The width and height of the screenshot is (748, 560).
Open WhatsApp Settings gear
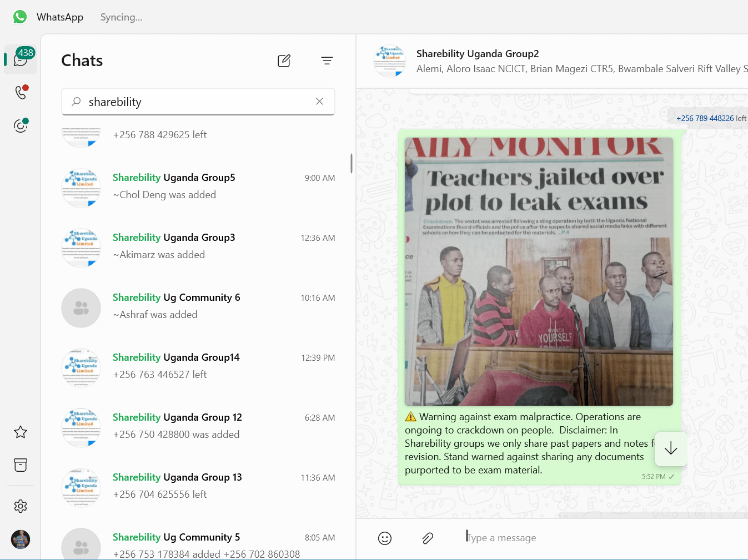tap(21, 506)
